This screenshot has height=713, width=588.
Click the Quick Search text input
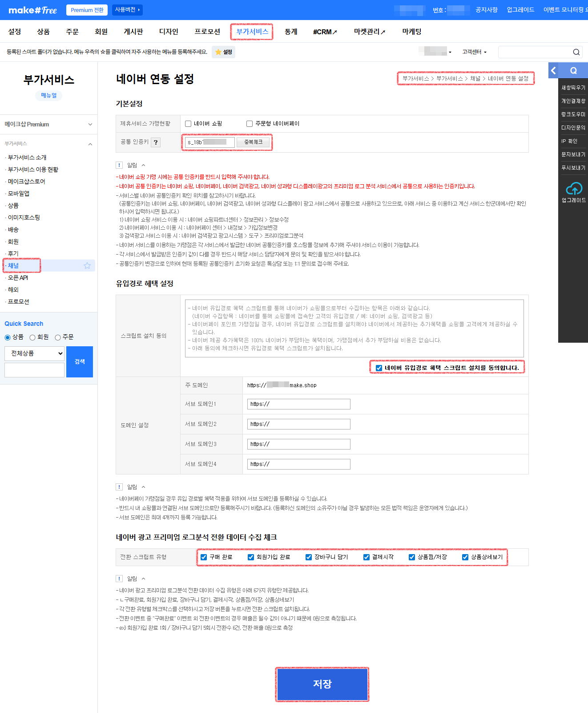click(x=34, y=370)
